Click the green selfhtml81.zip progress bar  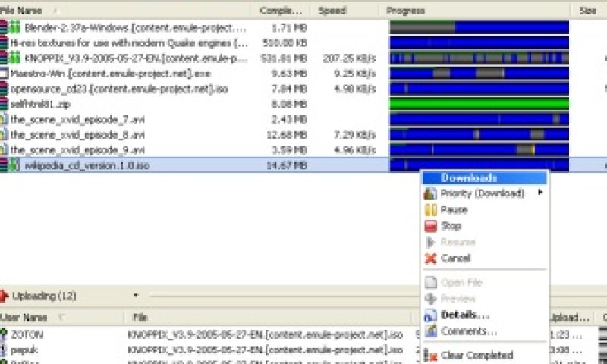coord(480,104)
